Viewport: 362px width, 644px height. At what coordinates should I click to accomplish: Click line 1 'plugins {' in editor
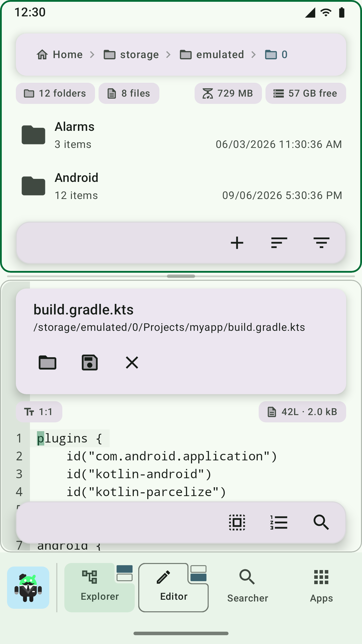70,438
